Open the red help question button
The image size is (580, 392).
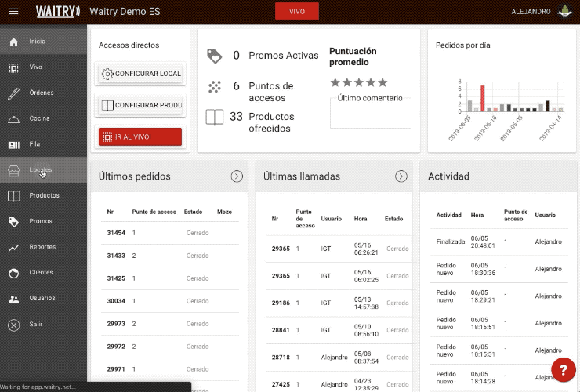(x=563, y=369)
